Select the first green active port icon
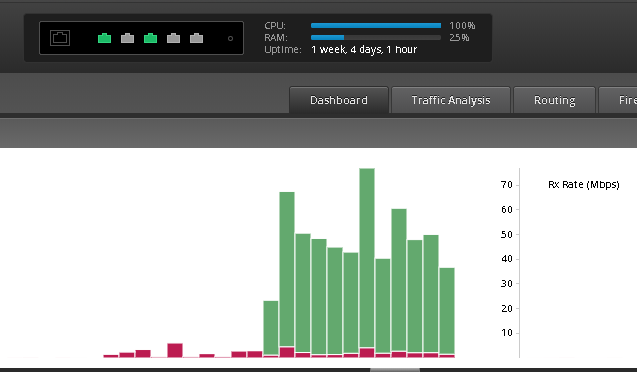 (104, 38)
